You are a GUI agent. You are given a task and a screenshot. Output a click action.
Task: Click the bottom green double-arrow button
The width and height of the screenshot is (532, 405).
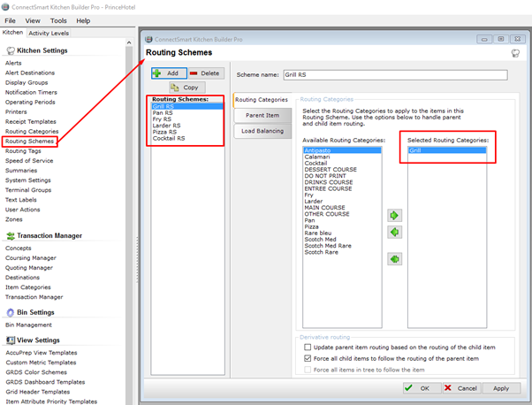point(394,259)
